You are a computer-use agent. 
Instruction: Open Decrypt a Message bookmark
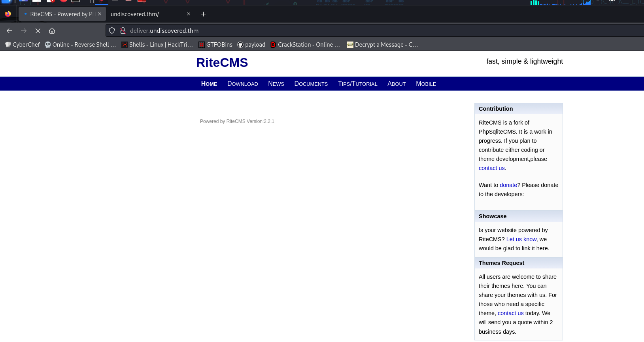point(382,45)
